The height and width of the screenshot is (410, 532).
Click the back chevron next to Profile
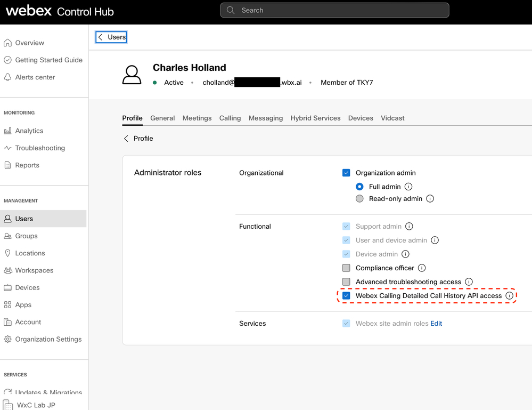coord(126,138)
